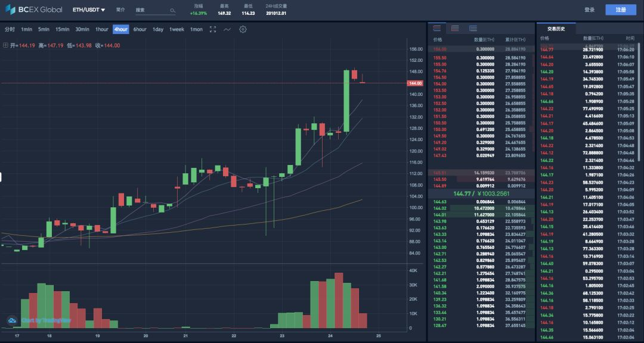Collapse the OHLC legend box icon
Viewport: 644px width, 343px height.
5,45
